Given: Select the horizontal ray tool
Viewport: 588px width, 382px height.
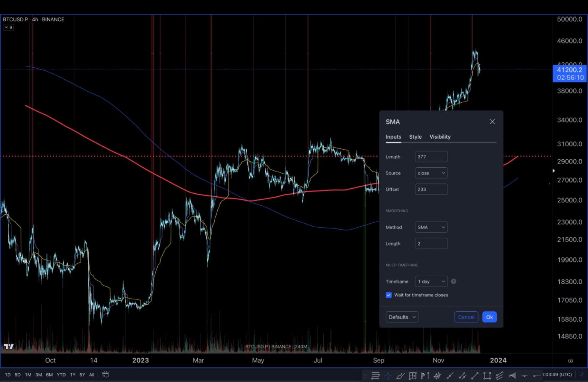Looking at the screenshot, I should (536, 376).
